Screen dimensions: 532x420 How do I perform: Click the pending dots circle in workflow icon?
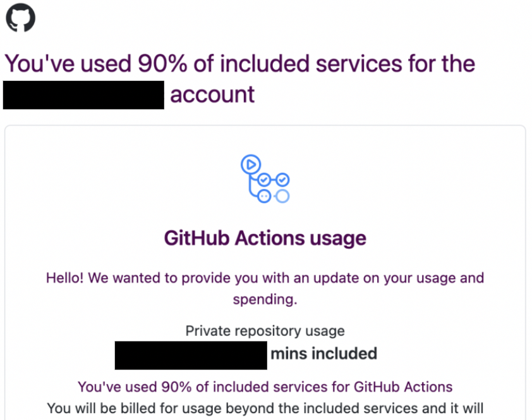pyautogui.click(x=264, y=196)
